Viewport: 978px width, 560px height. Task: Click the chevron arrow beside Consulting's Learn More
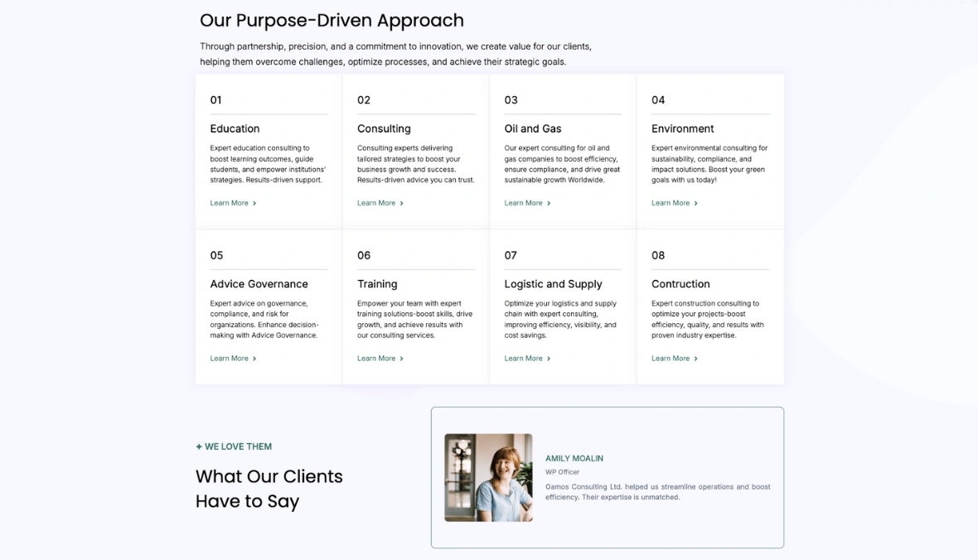pos(402,203)
